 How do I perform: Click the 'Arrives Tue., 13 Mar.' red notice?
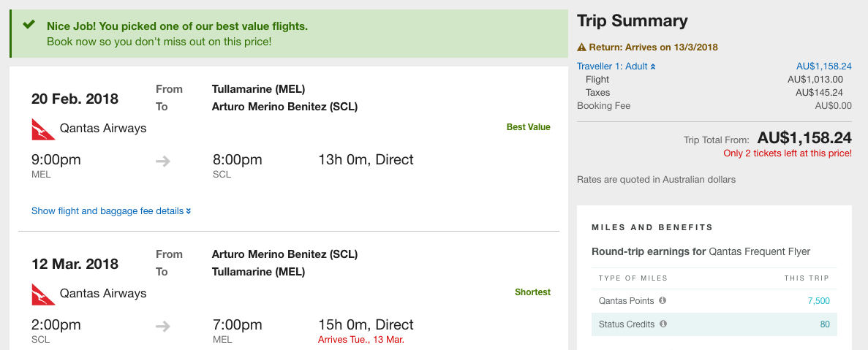click(361, 340)
